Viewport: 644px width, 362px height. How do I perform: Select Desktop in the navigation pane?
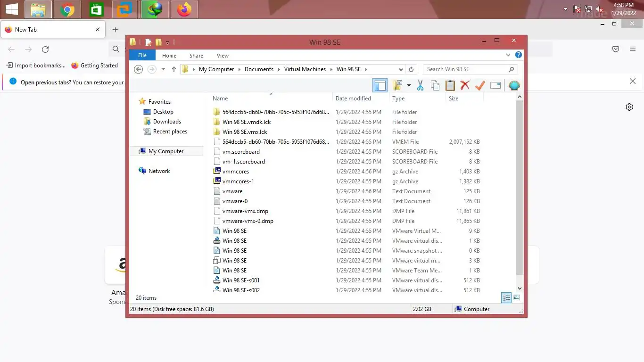click(x=163, y=112)
